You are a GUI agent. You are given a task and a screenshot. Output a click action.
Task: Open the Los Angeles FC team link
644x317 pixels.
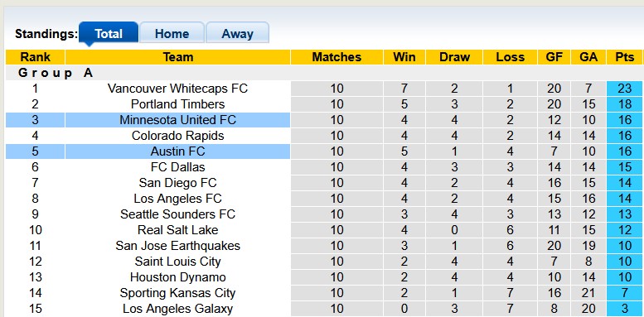[178, 199]
